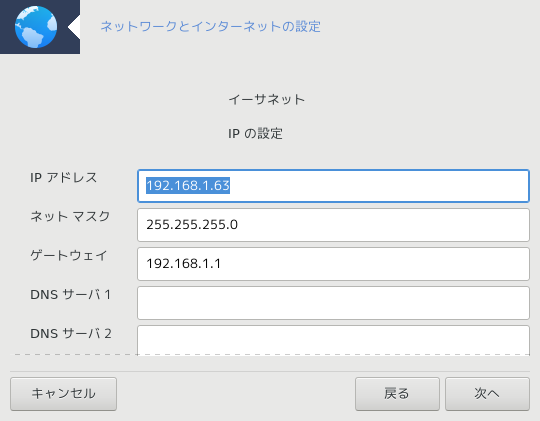Click the ネット マスク label
540x421 pixels.
pyautogui.click(x=70, y=216)
